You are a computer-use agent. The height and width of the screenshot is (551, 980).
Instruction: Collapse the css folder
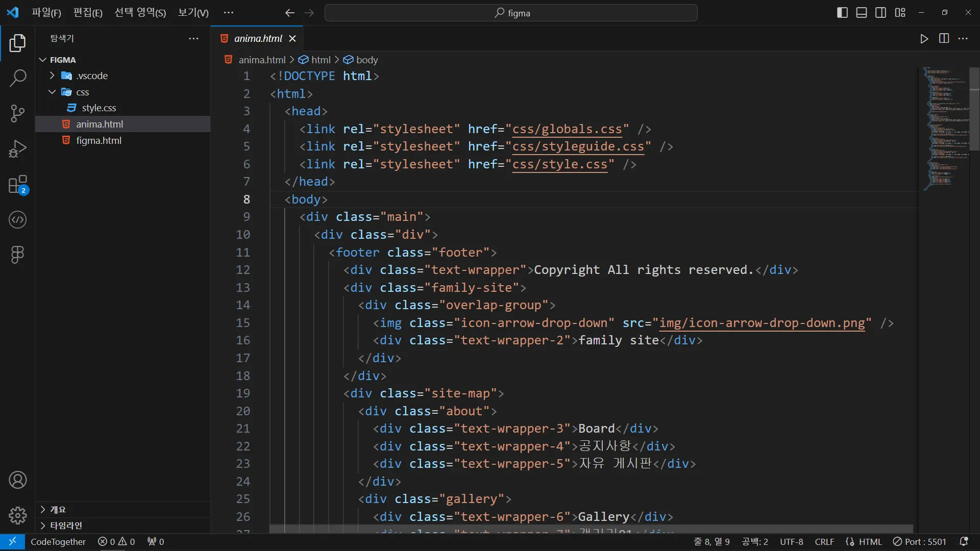coord(82,92)
